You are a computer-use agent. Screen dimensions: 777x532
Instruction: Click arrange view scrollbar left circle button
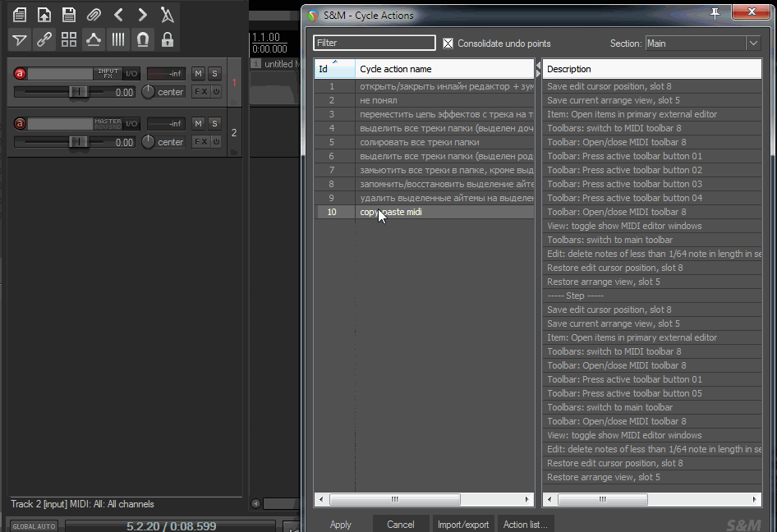[255, 504]
